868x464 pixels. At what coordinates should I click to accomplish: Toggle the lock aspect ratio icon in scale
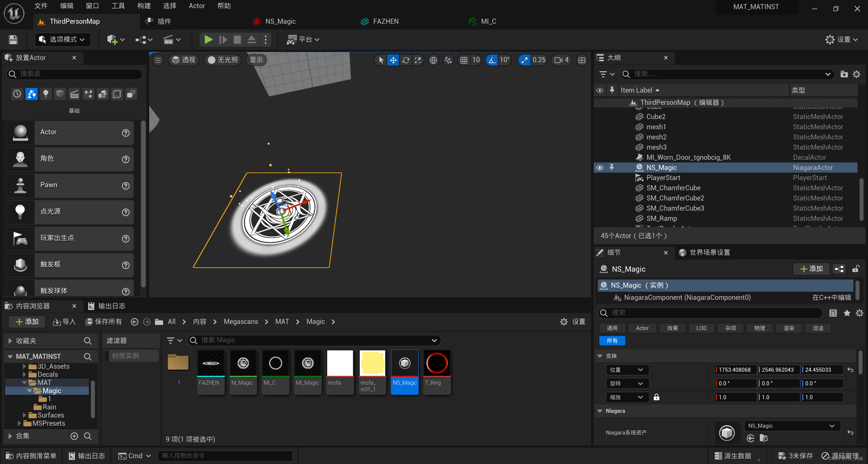click(x=656, y=398)
